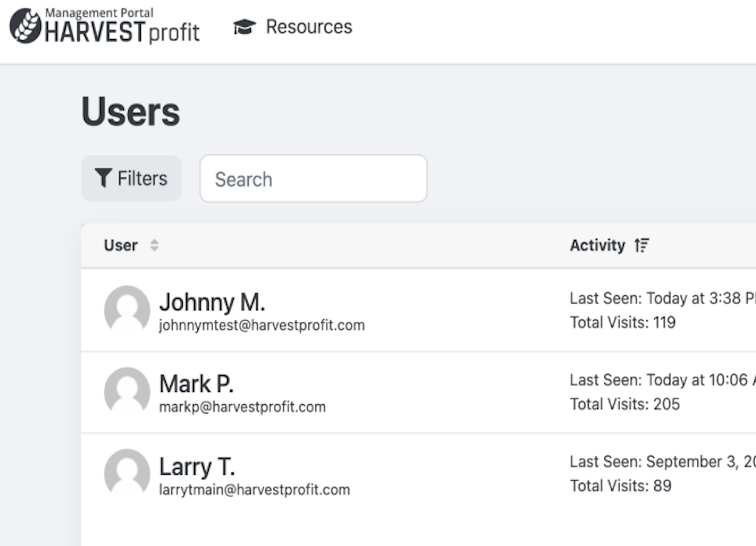Sort by the User column header

pos(121,245)
